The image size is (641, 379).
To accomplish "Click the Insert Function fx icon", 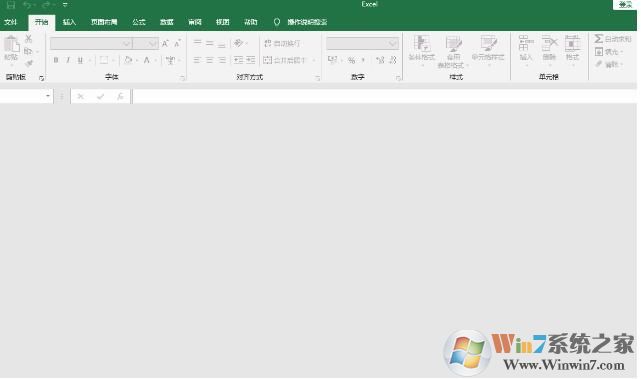I will 120,96.
